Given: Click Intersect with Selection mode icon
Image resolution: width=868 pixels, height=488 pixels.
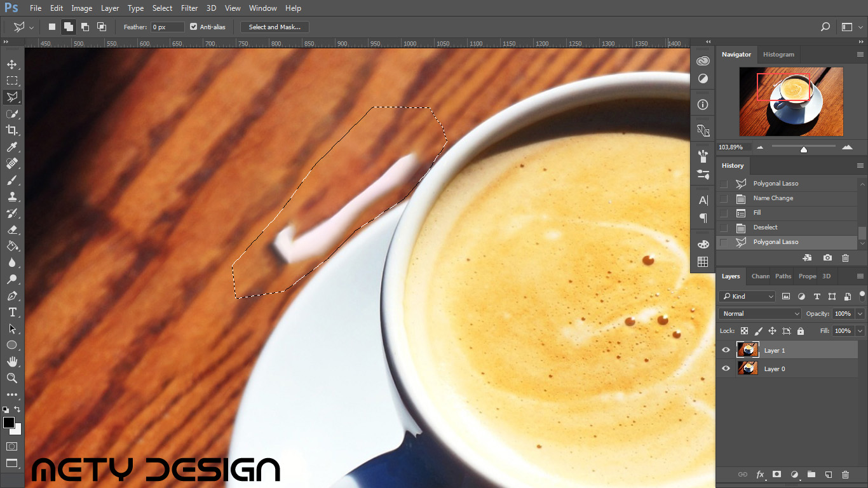Looking at the screenshot, I should click(102, 27).
